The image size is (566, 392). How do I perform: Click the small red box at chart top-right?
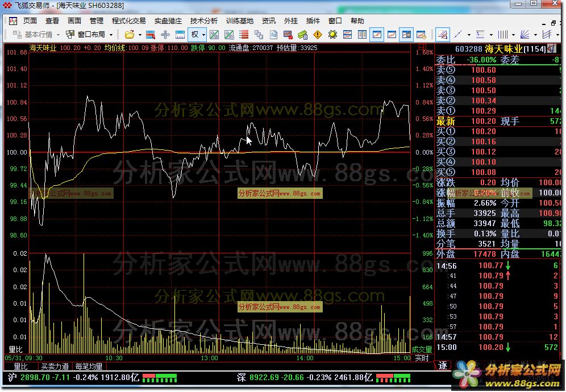point(422,47)
